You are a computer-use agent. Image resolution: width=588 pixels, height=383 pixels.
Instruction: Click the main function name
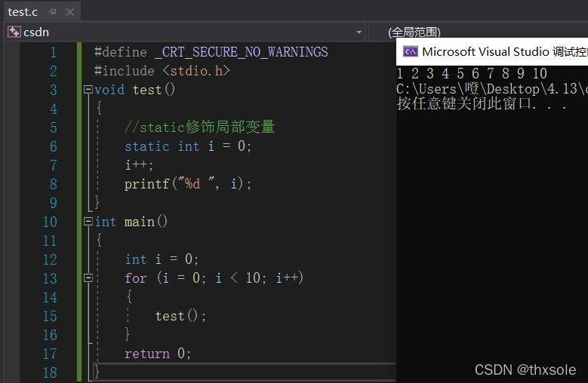pyautogui.click(x=139, y=222)
